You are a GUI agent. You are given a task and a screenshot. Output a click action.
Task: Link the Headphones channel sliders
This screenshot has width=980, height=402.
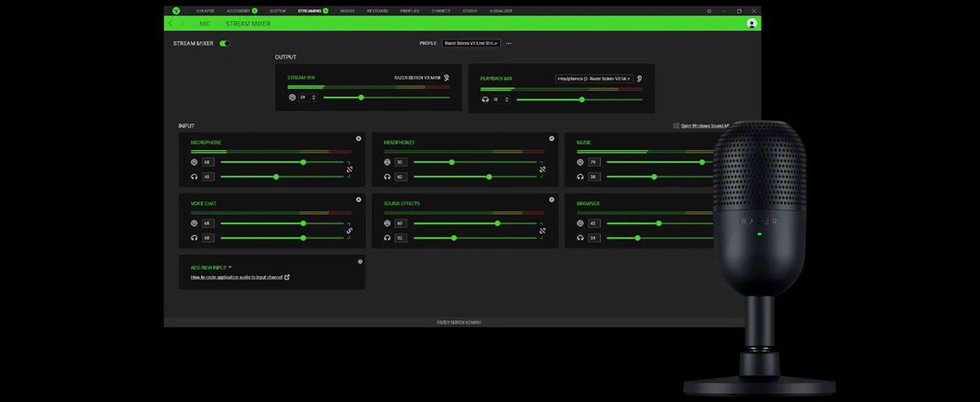(x=541, y=169)
